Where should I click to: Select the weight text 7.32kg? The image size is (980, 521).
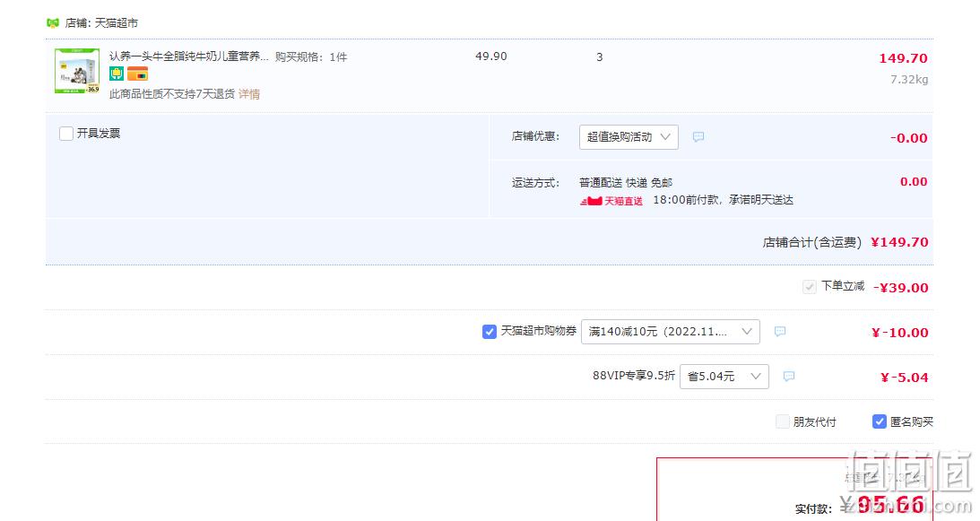[909, 80]
